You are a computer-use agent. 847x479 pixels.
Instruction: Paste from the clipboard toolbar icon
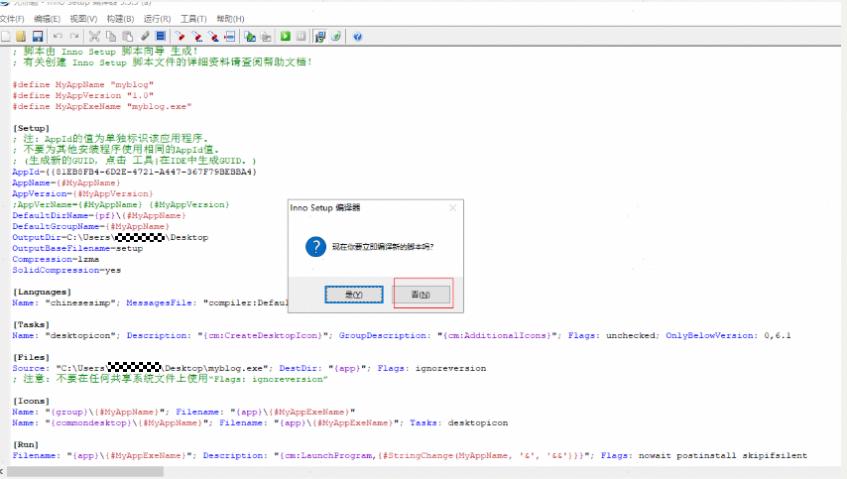click(x=127, y=37)
